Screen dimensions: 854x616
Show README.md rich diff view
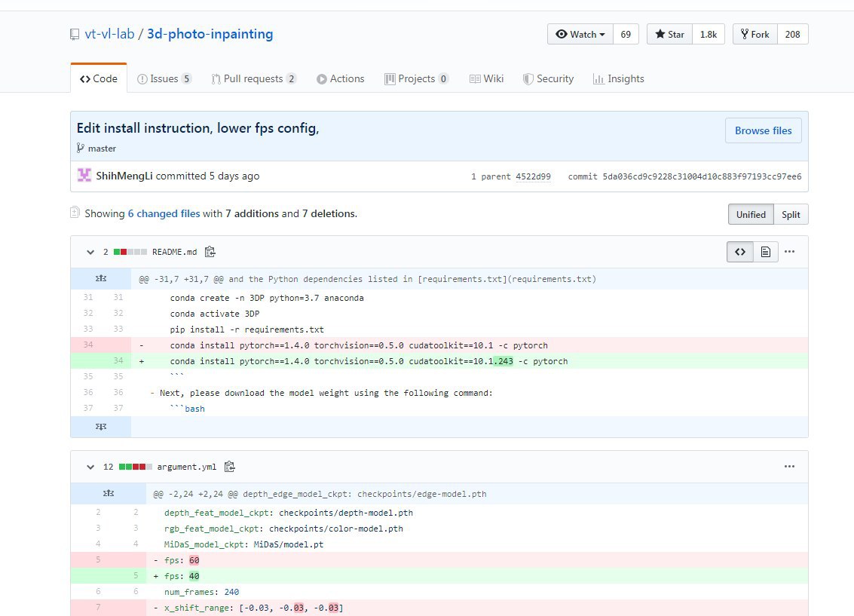tap(766, 252)
